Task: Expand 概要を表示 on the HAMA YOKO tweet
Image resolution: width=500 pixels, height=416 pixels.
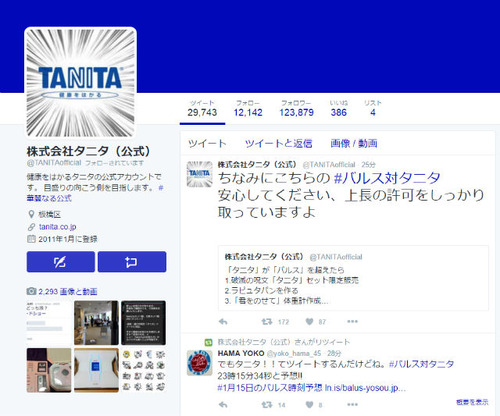Action: (472, 402)
